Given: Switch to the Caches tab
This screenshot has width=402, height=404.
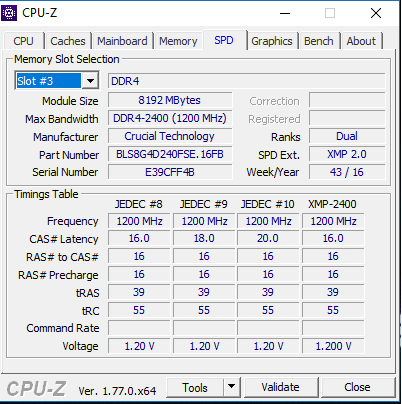Looking at the screenshot, I should [68, 41].
